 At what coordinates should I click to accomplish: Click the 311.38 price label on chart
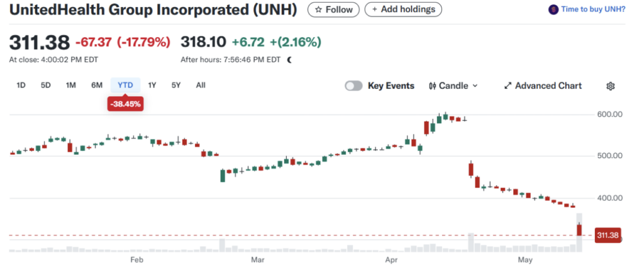608,235
